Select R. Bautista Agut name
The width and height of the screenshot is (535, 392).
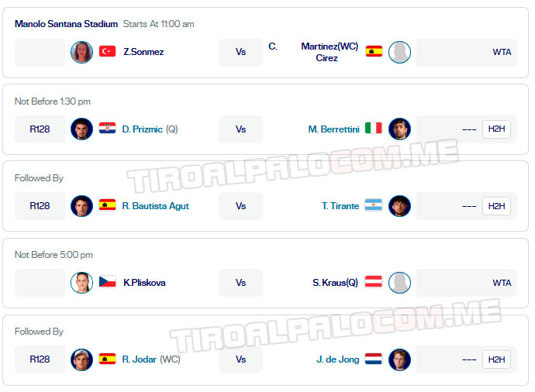pyautogui.click(x=155, y=205)
